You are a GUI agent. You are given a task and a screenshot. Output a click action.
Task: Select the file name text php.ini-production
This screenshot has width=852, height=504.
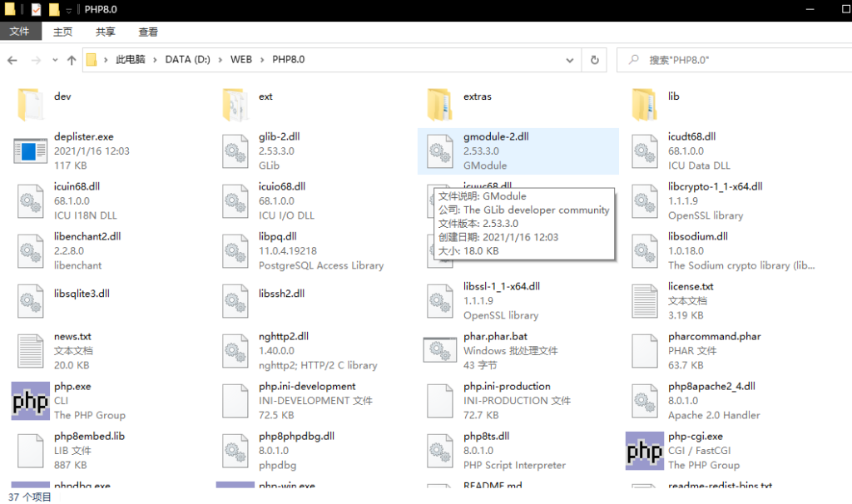tap(507, 387)
